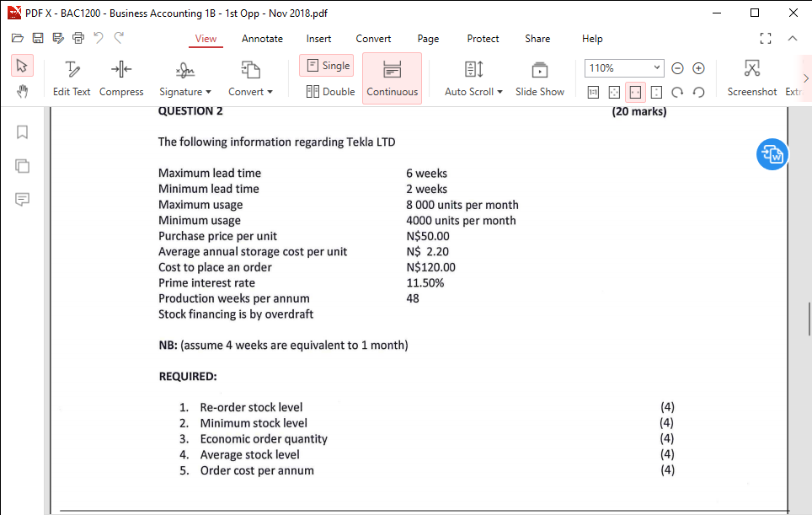
Task: Open the Help tab
Action: coord(592,39)
